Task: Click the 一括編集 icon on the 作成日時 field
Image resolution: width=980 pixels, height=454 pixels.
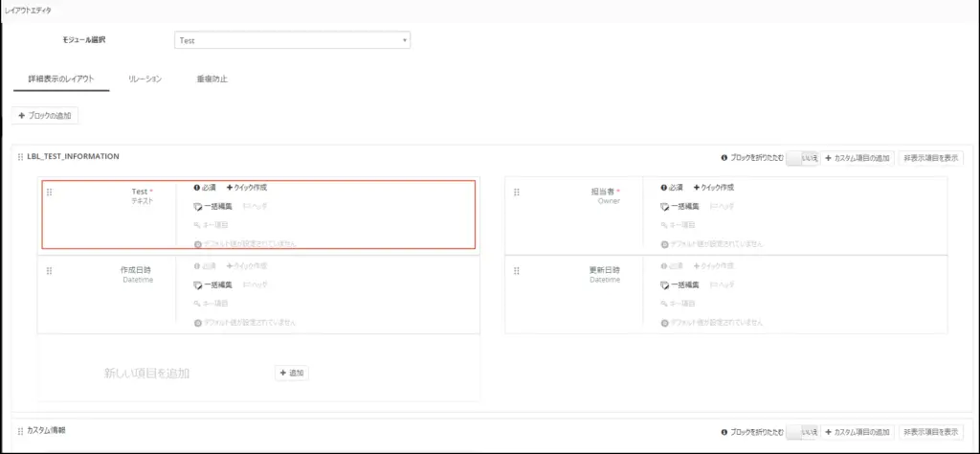Action: [198, 285]
